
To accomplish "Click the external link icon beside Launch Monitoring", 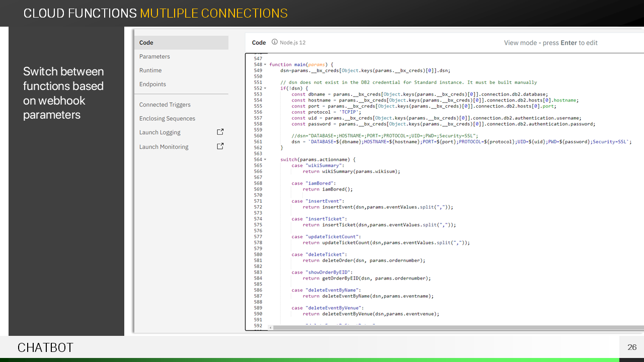I will point(220,146).
